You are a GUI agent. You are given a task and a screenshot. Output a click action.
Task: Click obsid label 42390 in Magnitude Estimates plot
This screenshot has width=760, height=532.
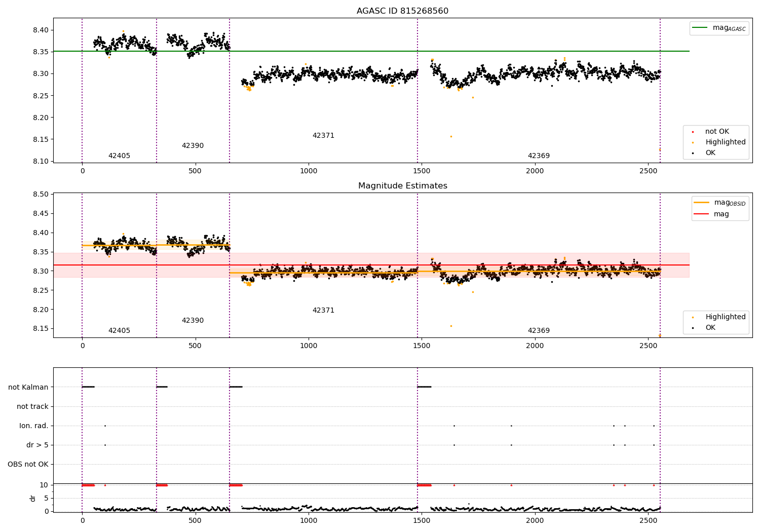pyautogui.click(x=193, y=321)
